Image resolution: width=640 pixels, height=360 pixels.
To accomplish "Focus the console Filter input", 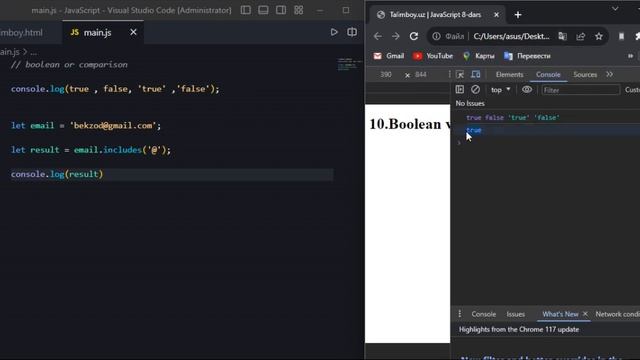I will pos(580,90).
